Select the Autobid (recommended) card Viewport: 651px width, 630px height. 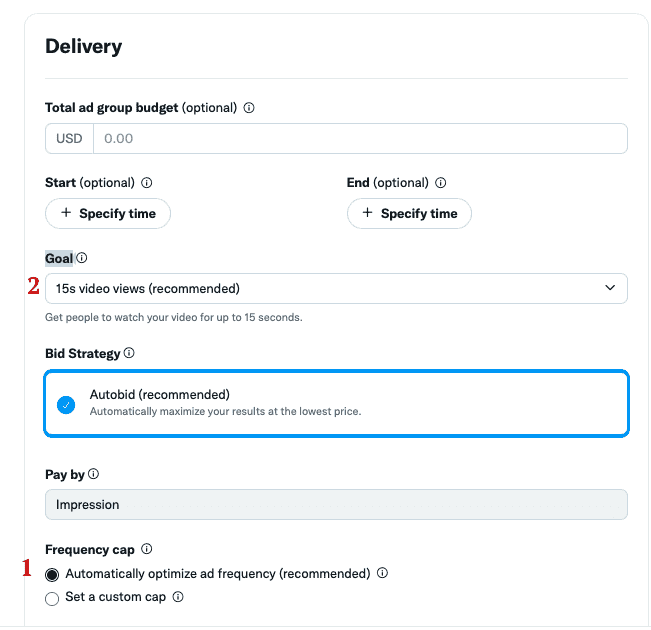tap(336, 403)
